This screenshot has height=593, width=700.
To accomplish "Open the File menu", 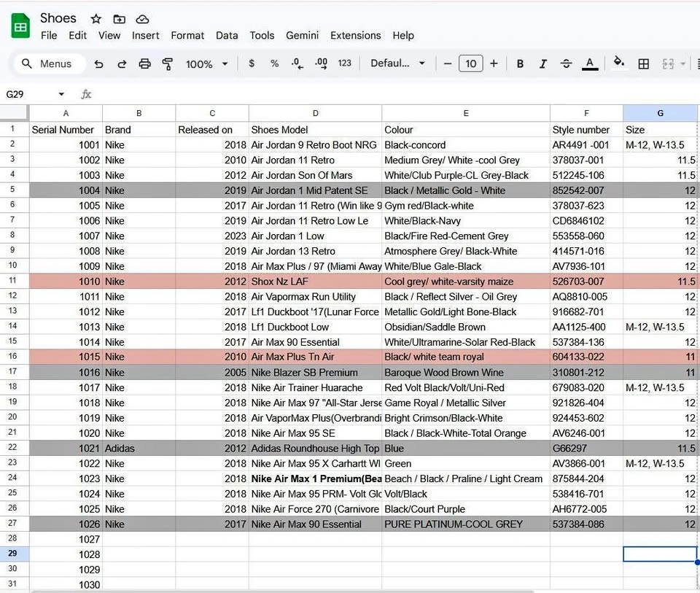I will [x=49, y=35].
